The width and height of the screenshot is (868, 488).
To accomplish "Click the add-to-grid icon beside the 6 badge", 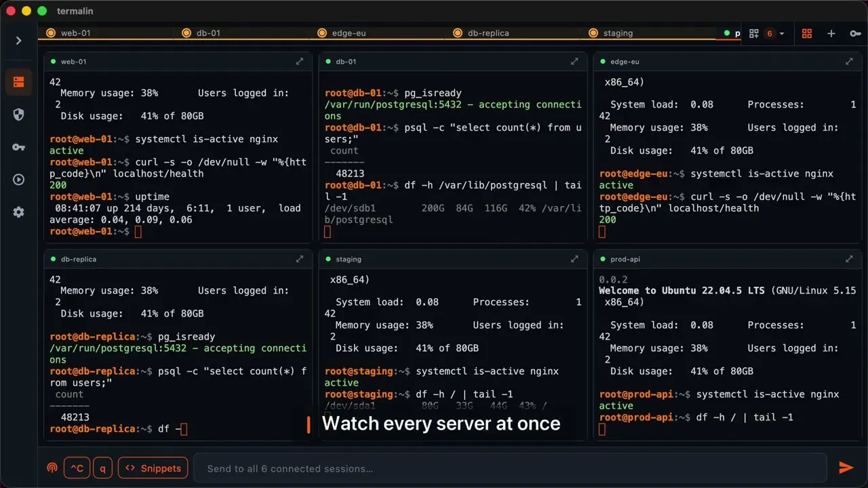I will click(753, 33).
